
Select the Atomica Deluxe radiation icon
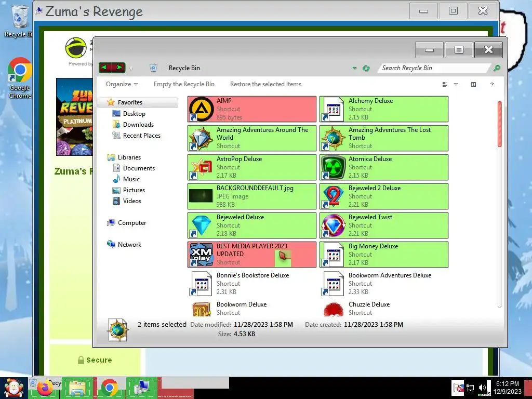tap(333, 168)
